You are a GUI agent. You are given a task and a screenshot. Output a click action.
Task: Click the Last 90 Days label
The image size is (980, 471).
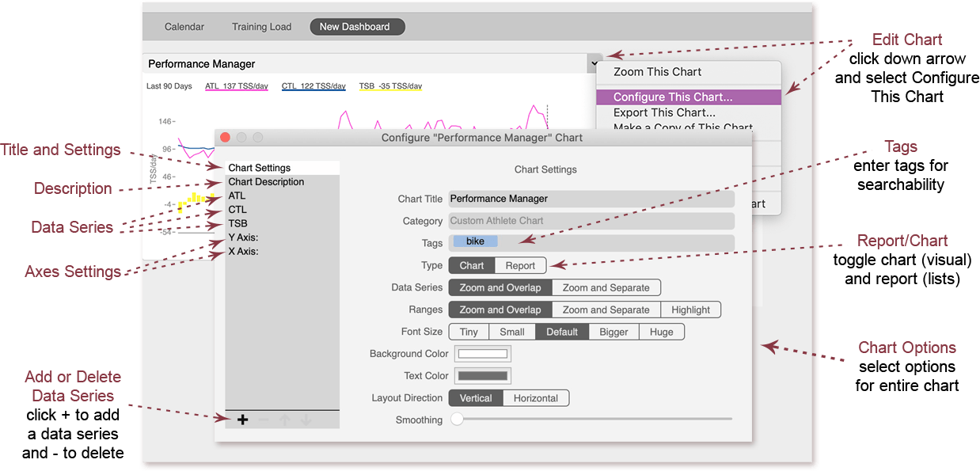169,86
